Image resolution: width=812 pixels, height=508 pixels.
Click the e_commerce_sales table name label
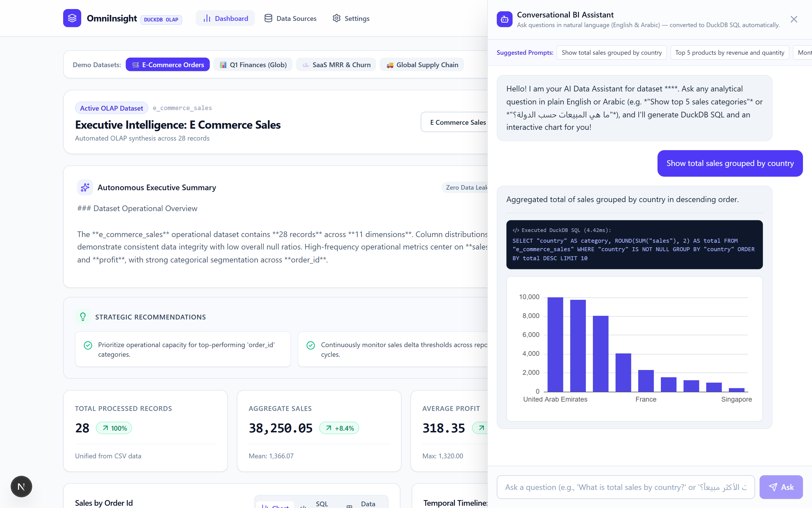click(x=182, y=108)
